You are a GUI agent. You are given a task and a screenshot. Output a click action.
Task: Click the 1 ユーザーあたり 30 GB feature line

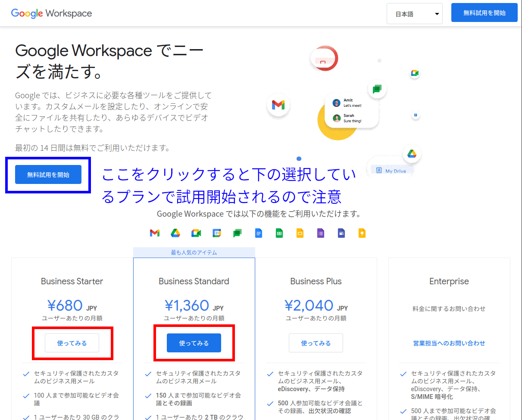click(x=76, y=417)
